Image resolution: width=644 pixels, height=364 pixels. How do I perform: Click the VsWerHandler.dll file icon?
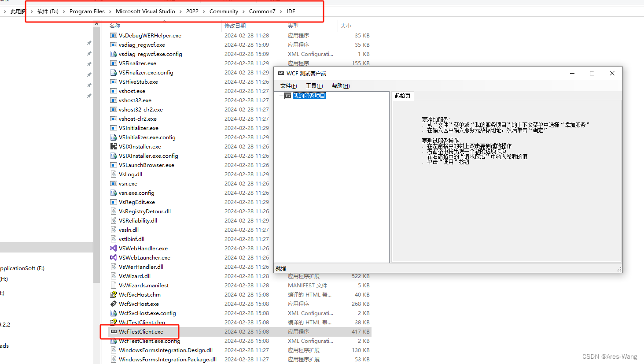(x=114, y=267)
